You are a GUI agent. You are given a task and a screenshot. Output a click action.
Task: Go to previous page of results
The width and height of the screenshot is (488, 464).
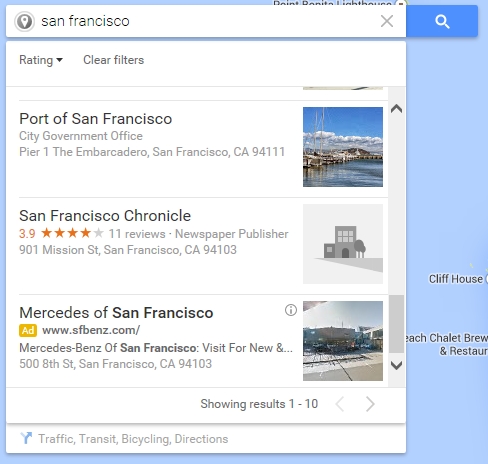click(x=340, y=404)
